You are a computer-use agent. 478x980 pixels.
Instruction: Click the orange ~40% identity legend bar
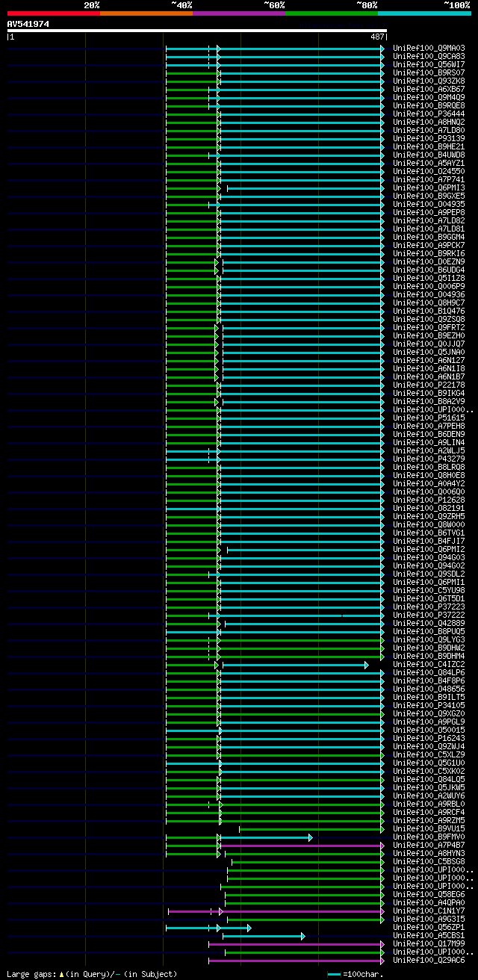(x=146, y=13)
